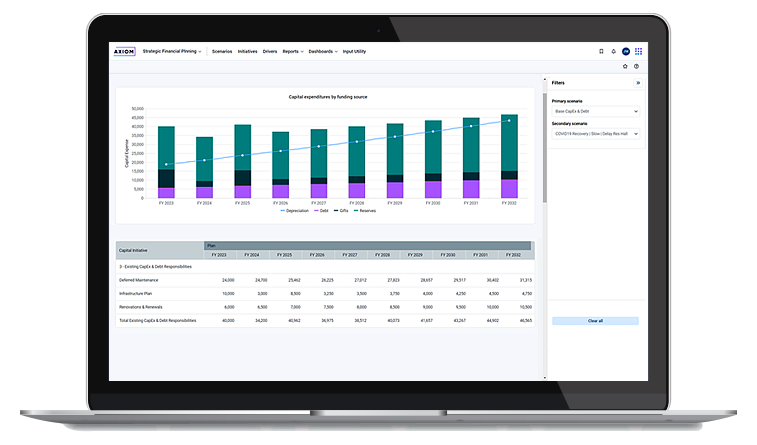
Task: Open the Secondary scenario dropdown
Action: [595, 133]
